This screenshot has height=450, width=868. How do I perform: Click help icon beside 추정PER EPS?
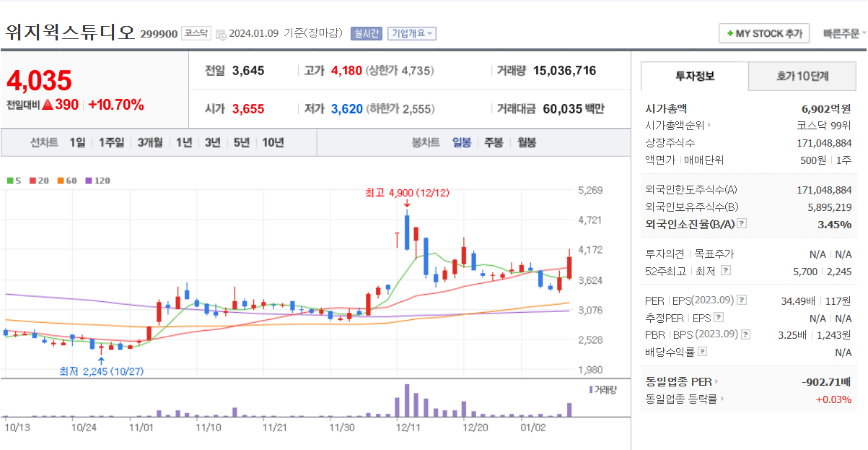(719, 317)
